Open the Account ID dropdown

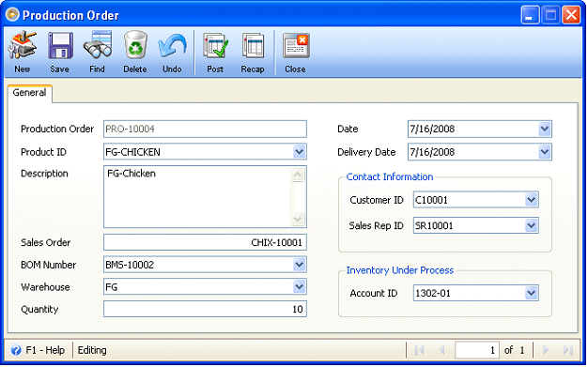point(531,293)
